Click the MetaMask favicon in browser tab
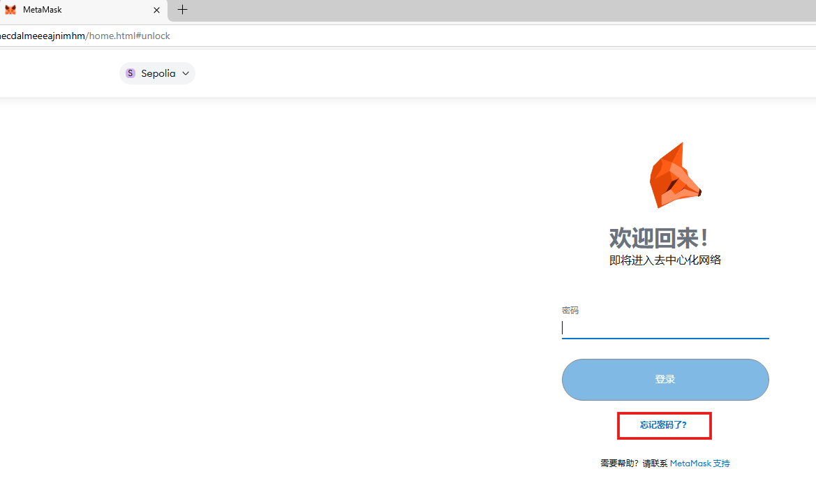 10,10
